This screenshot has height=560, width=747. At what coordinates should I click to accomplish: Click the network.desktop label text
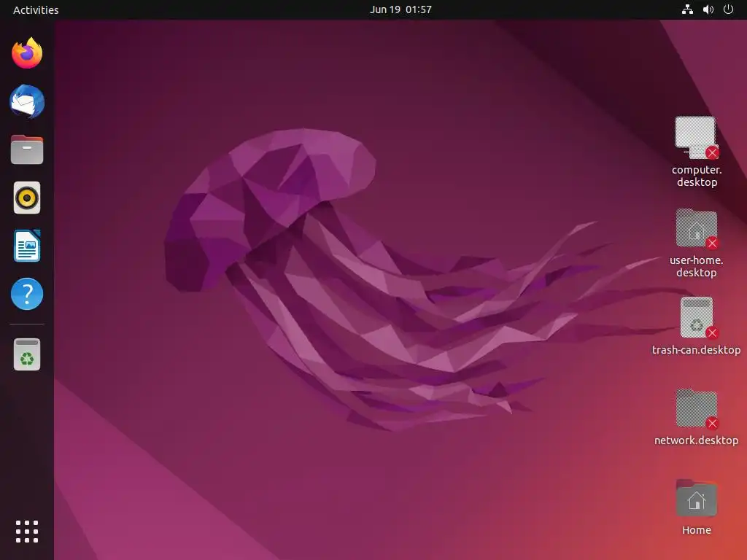[x=696, y=440]
